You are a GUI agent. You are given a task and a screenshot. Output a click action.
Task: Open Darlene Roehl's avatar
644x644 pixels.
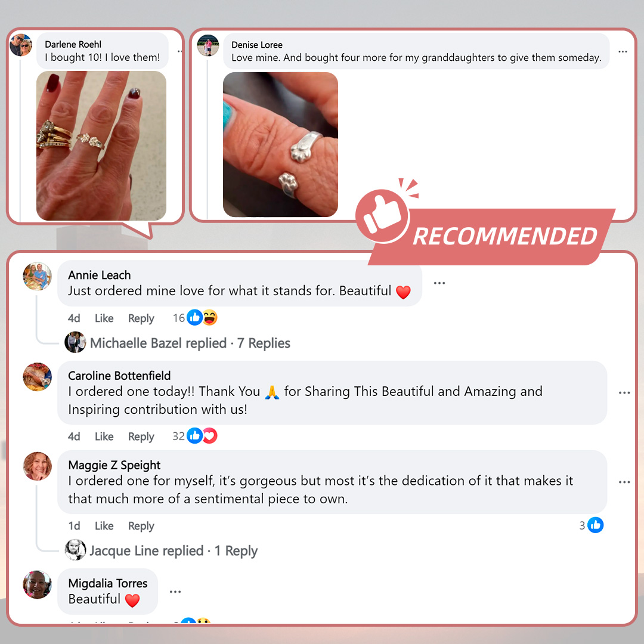click(21, 45)
